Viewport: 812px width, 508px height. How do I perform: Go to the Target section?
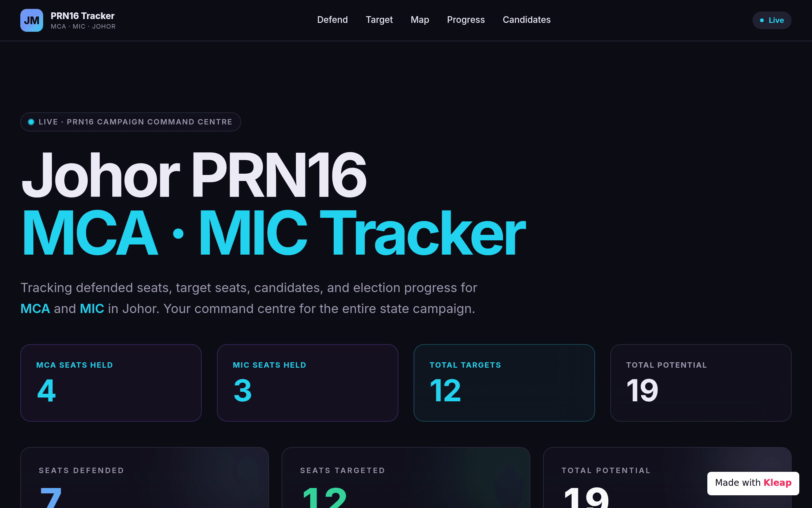point(379,20)
